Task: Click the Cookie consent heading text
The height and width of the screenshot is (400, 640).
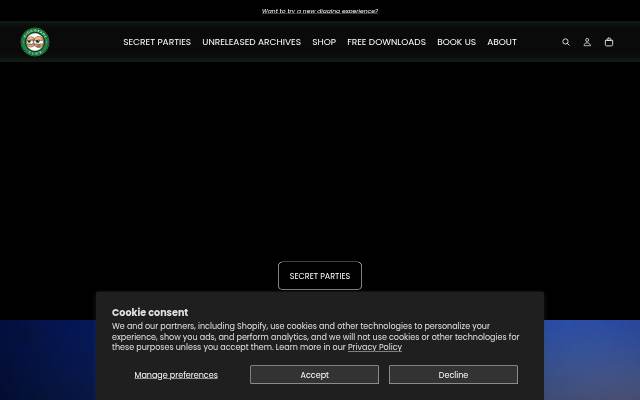Action: point(150,312)
